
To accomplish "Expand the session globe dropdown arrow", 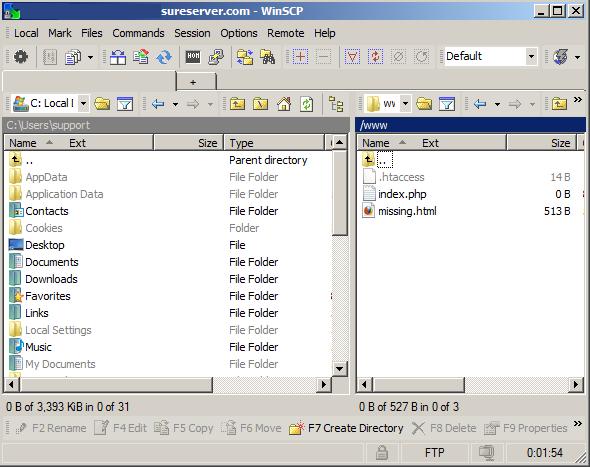I will point(577,57).
